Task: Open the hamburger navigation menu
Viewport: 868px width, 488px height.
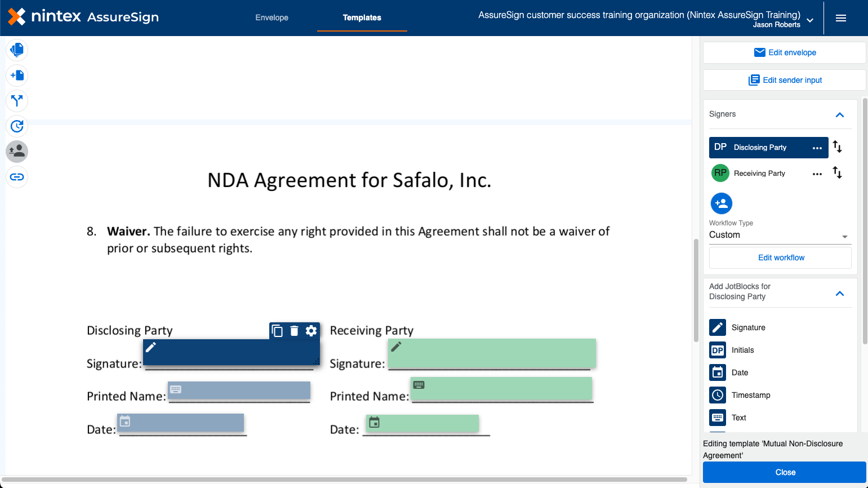Action: [841, 17]
